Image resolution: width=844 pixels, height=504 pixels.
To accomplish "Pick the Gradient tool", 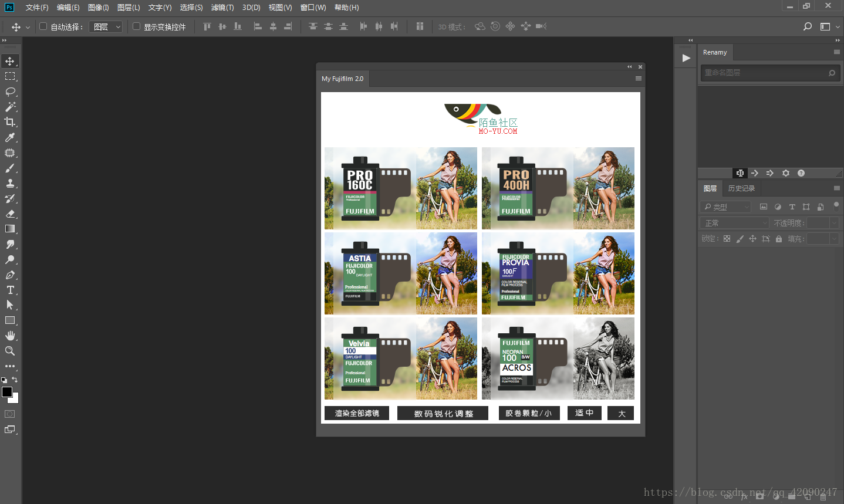I will (10, 229).
